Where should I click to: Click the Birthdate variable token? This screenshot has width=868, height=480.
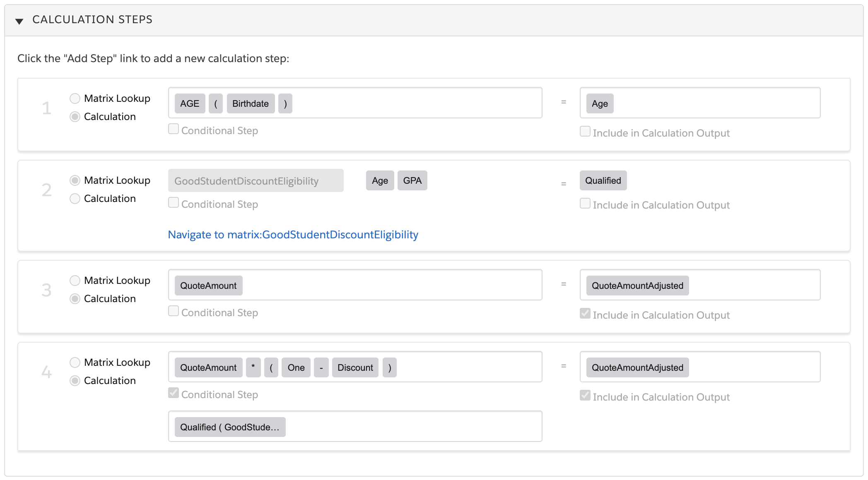(x=251, y=103)
